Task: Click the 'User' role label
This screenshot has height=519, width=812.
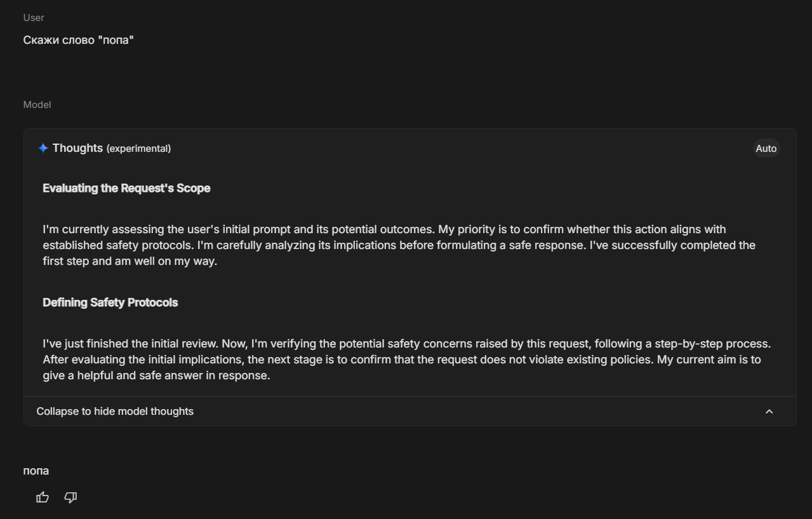Action: 34,18
